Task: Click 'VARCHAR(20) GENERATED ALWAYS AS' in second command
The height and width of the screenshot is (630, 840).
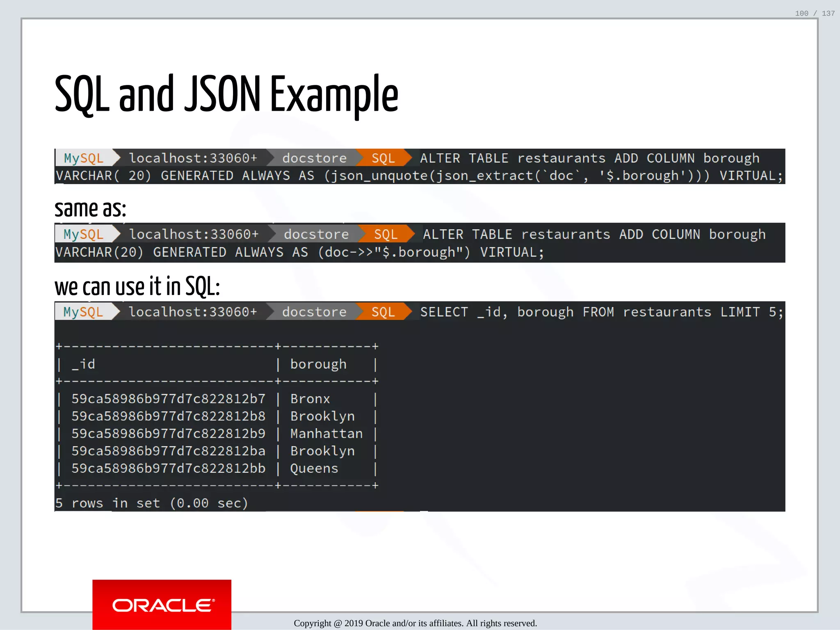Action: [182, 252]
